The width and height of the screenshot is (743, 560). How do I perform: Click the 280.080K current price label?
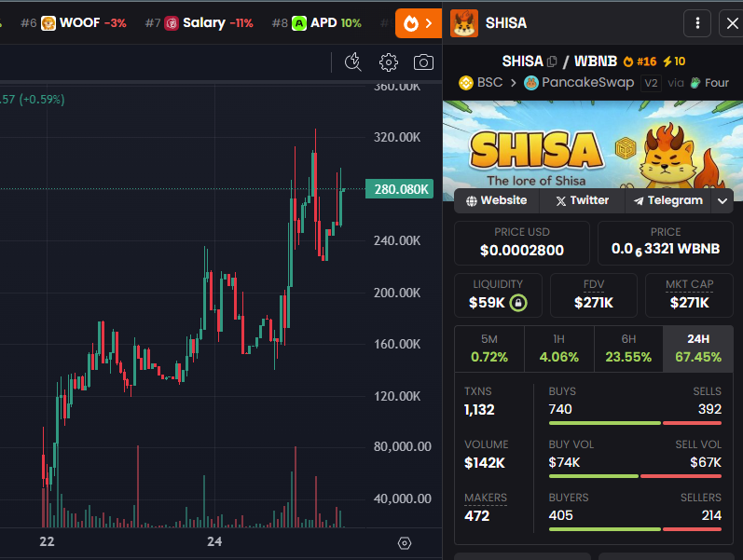(399, 189)
